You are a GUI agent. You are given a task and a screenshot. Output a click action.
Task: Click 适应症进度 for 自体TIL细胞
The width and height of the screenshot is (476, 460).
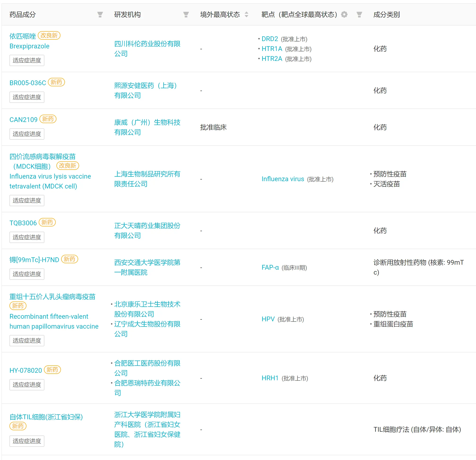click(27, 441)
